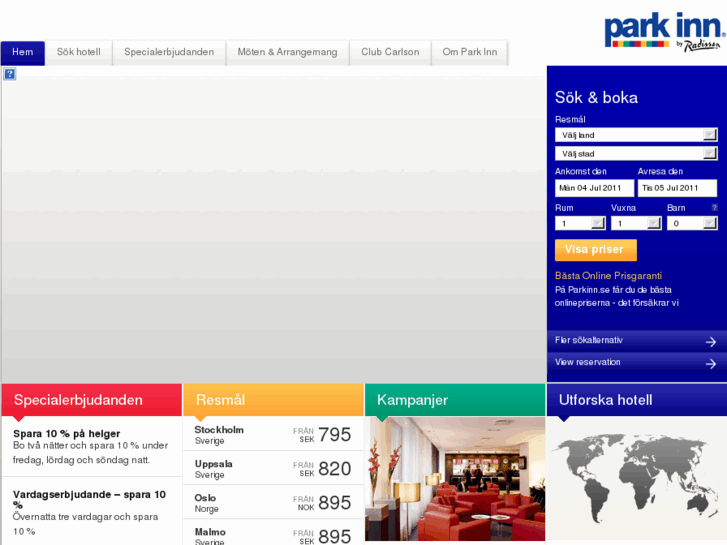
Task: Click the Avresa den date field
Action: click(677, 188)
